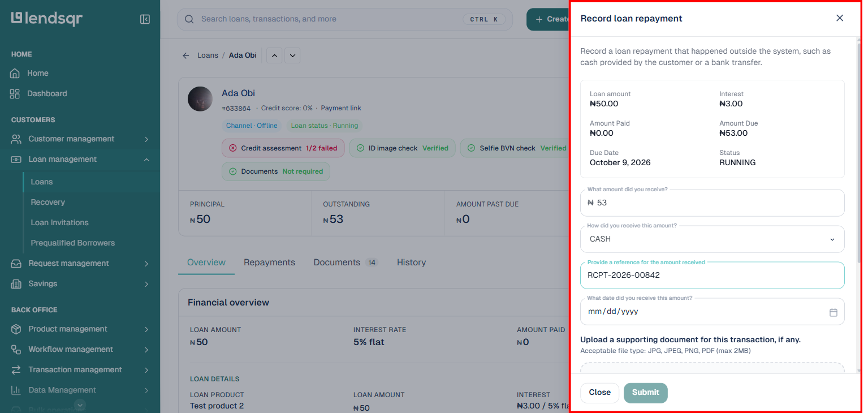This screenshot has height=413, width=868.
Task: Go to next loan with down chevron
Action: point(292,55)
